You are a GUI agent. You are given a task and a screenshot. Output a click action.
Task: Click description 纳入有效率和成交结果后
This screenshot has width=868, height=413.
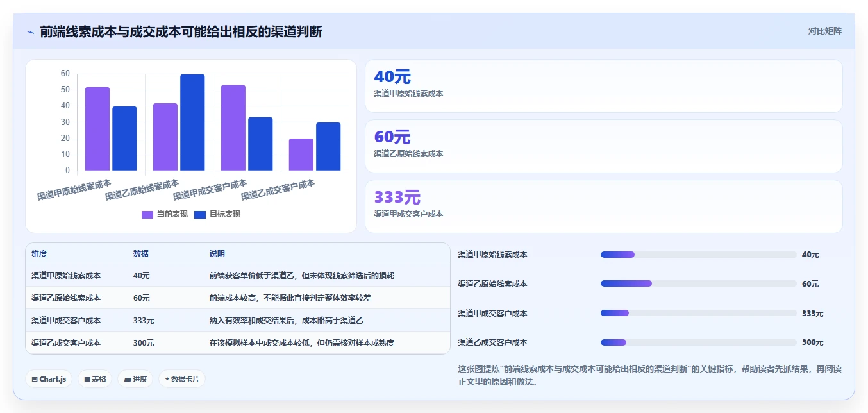[287, 320]
